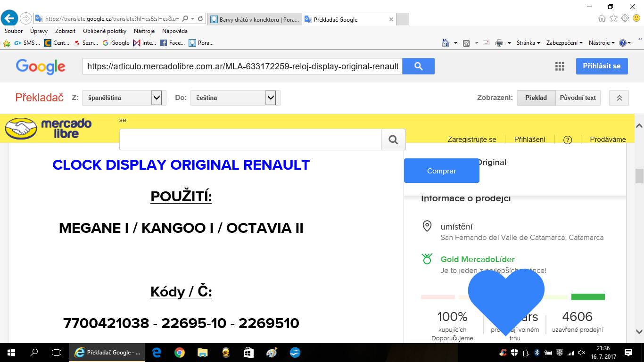
Task: Open address bar autocomplete dropdown arrow
Action: point(192,19)
